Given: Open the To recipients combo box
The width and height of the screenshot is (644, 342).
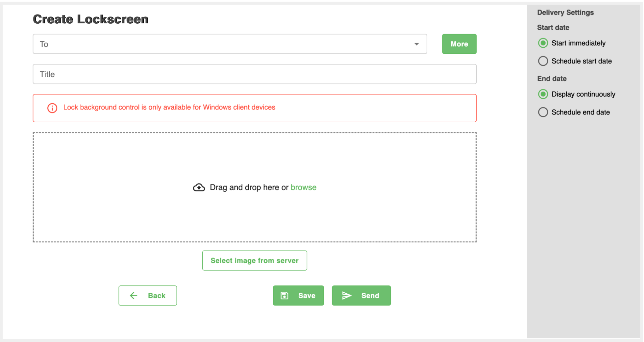Looking at the screenshot, I should pyautogui.click(x=224, y=44).
